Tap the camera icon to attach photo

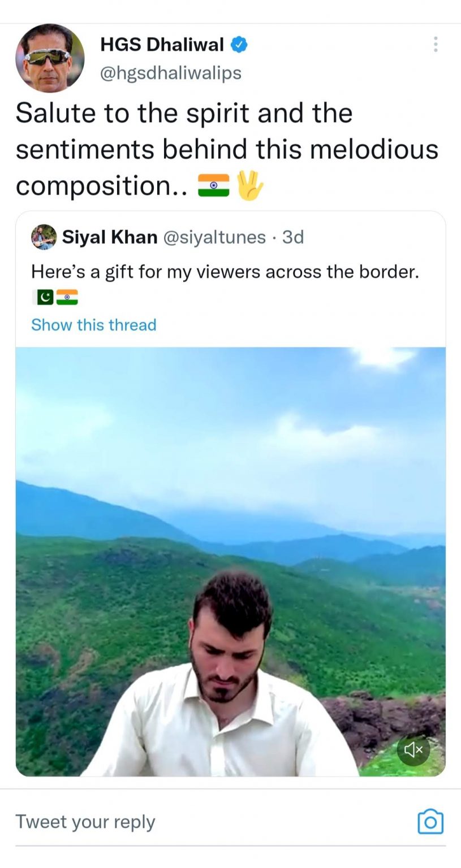pyautogui.click(x=430, y=822)
